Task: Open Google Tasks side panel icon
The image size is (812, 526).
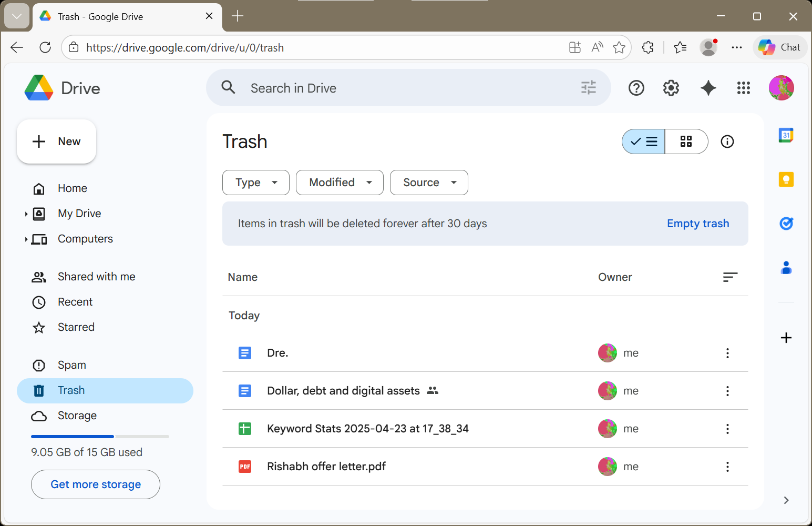Action: pos(786,224)
